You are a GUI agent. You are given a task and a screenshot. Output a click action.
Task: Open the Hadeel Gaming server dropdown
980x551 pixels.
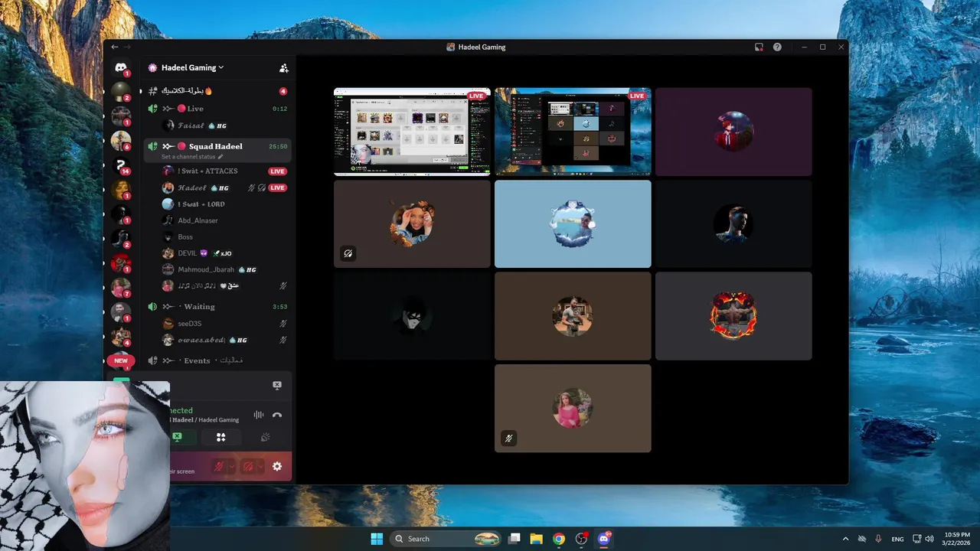point(191,67)
